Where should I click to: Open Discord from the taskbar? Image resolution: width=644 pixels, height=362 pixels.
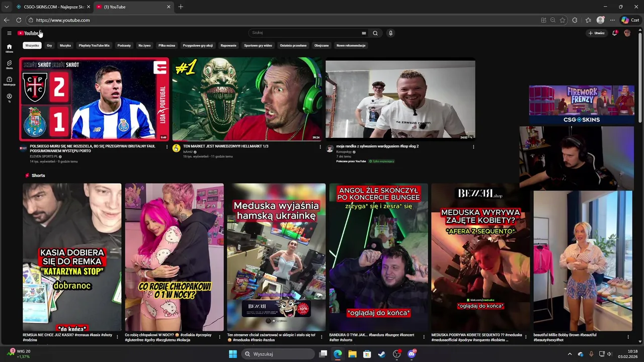pos(412,354)
